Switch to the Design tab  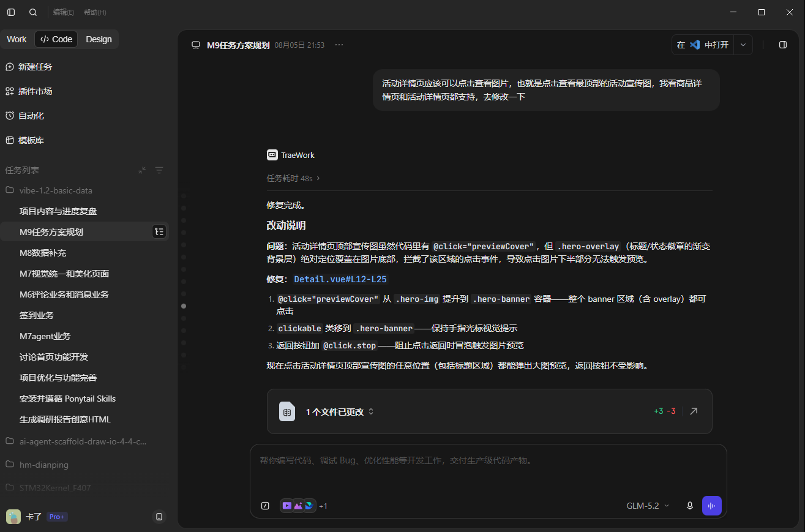[99, 39]
